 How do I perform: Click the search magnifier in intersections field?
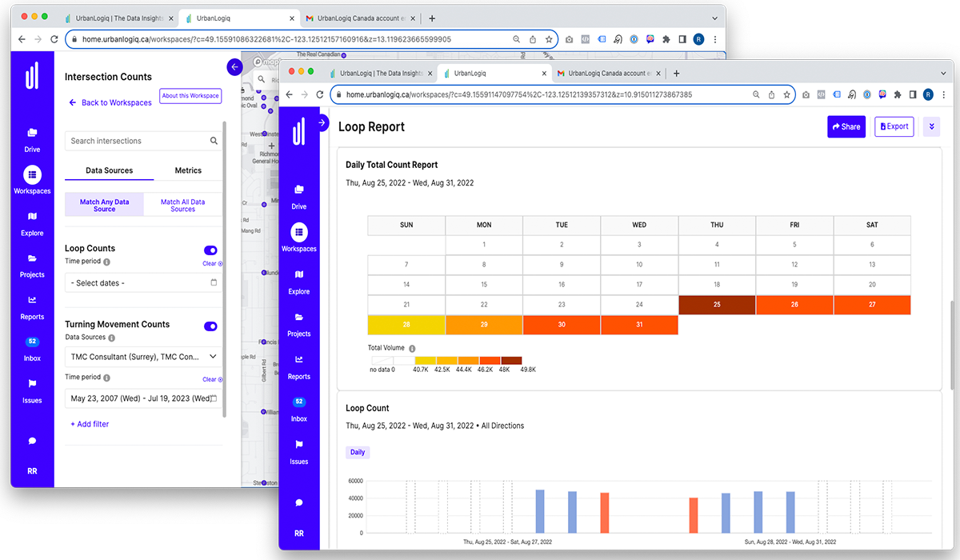[x=214, y=141]
